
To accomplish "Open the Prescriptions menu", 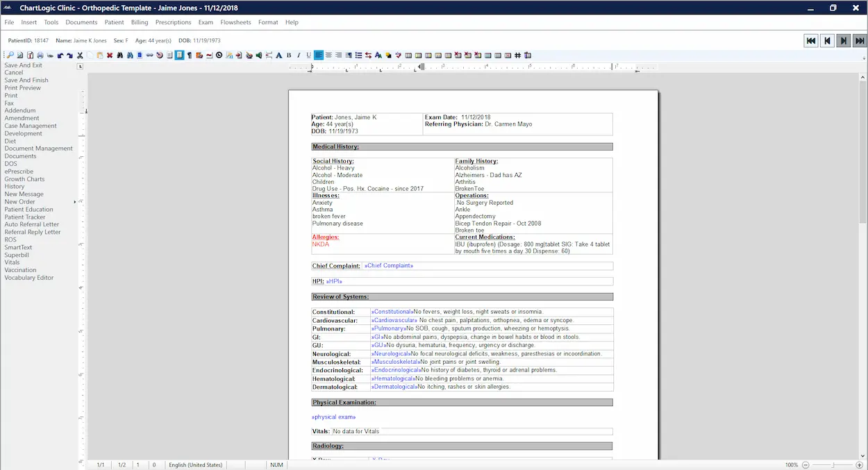I will click(x=173, y=22).
